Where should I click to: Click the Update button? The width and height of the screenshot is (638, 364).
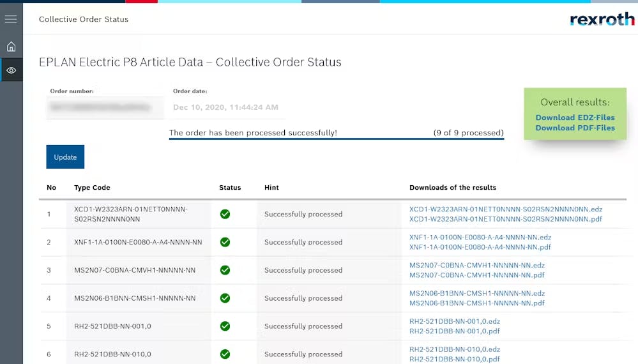pos(65,156)
